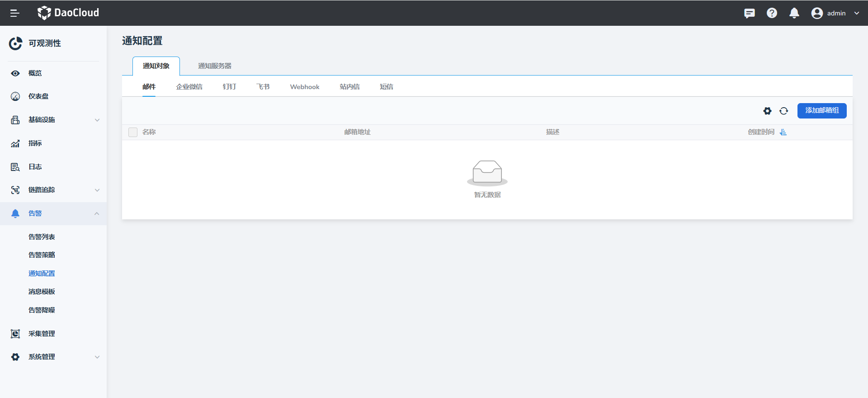Open the admin user dropdown

(835, 13)
